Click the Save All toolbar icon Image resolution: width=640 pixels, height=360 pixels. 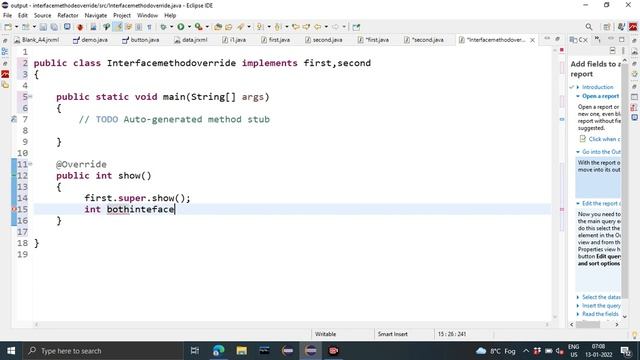click(53, 27)
